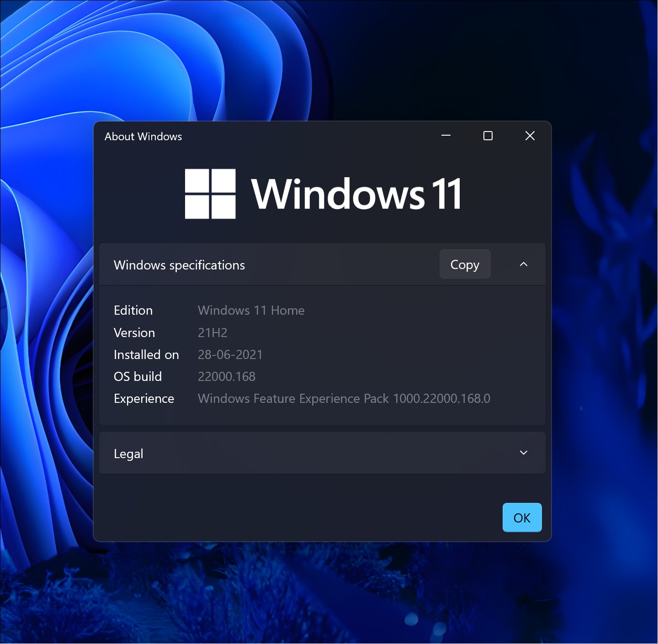Viewport: 658px width, 644px height.
Task: Copy the Windows specifications information
Action: pos(465,264)
